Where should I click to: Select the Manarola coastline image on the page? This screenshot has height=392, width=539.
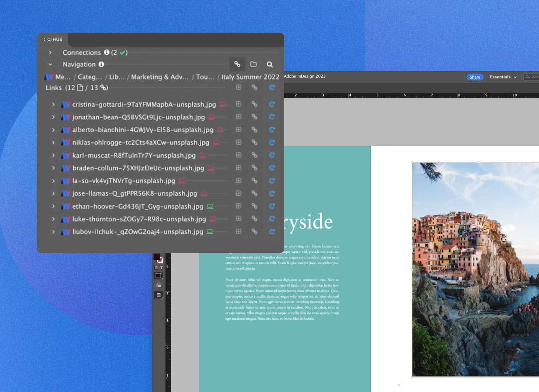click(476, 269)
